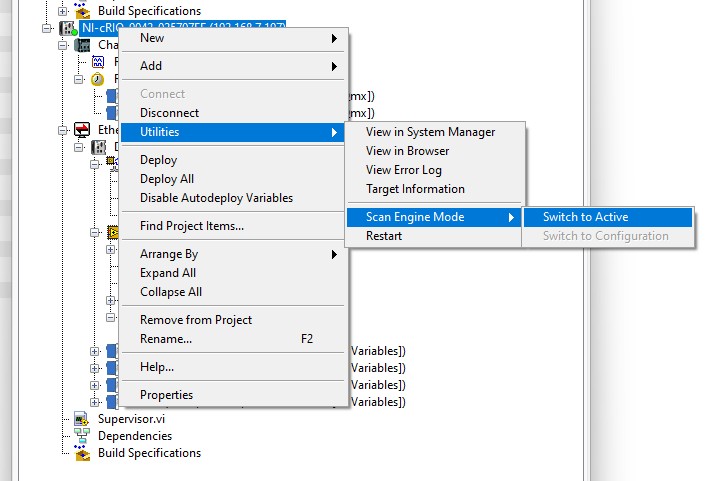
Task: Select Supervisor.vi in the project tree
Action: pos(131,419)
